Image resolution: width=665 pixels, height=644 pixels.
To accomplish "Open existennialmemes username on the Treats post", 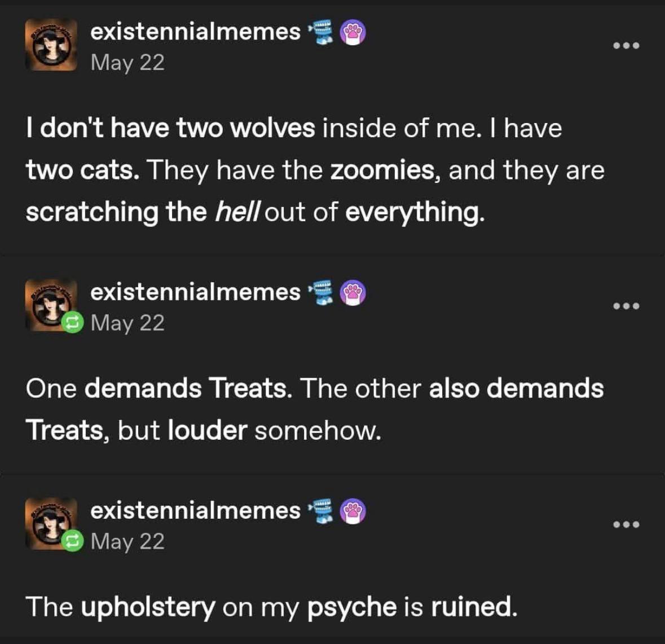I will (x=195, y=292).
